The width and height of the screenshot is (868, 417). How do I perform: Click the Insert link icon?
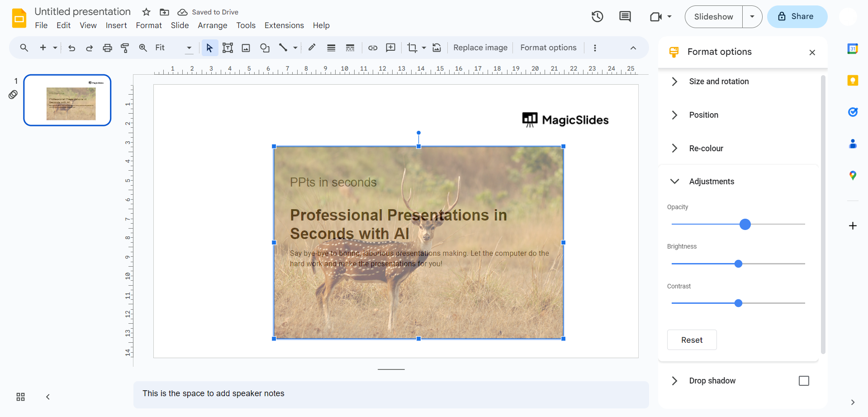click(373, 48)
